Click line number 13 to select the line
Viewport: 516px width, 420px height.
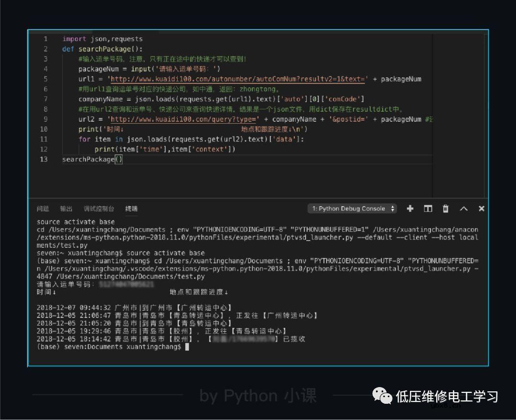click(43, 159)
